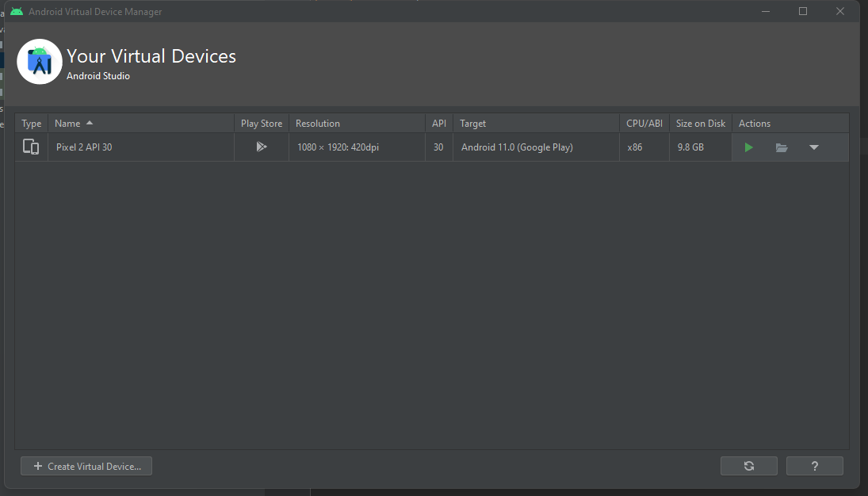The image size is (868, 496).
Task: Sort by Resolution column header
Action: [357, 124]
